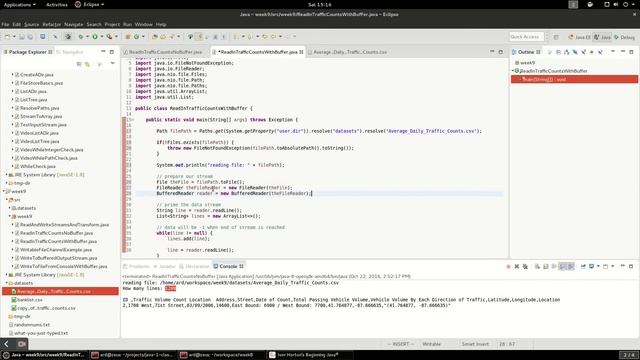Select ReadInTrafficCountsNoBuffer.java in Package Explorer
The image size is (640, 360).
56,233
